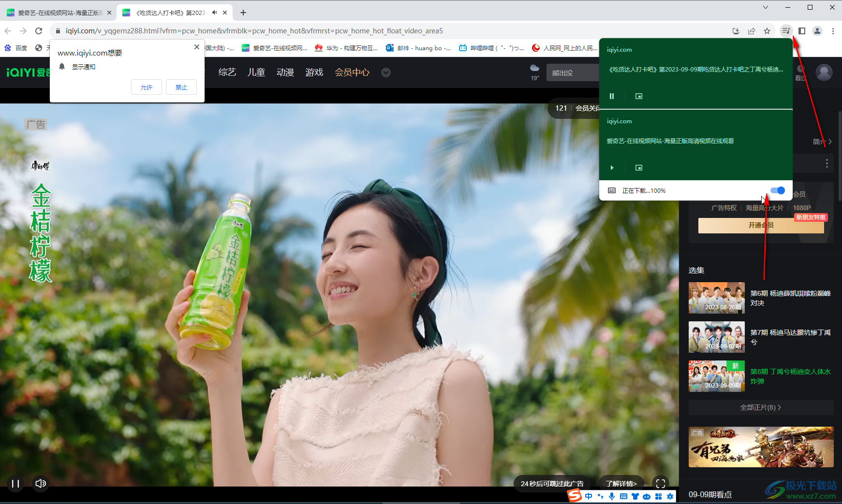The height and width of the screenshot is (504, 842).
Task: Pause the video with the player pause button
Action: (x=15, y=483)
